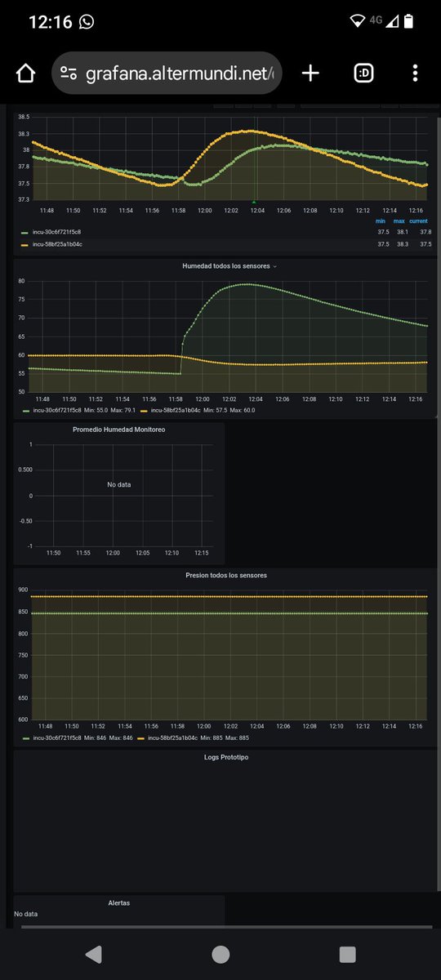Tap the WhatsApp notification icon
The width and height of the screenshot is (441, 980).
coord(86,22)
